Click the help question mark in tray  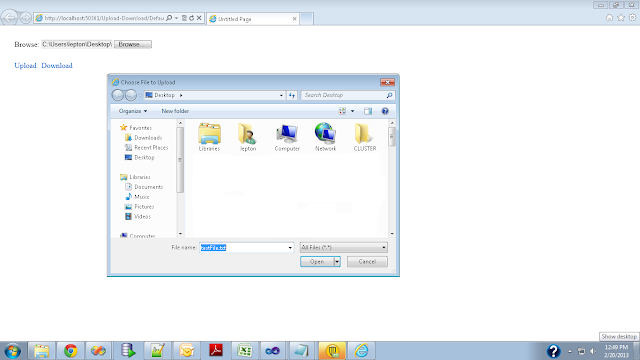click(553, 351)
